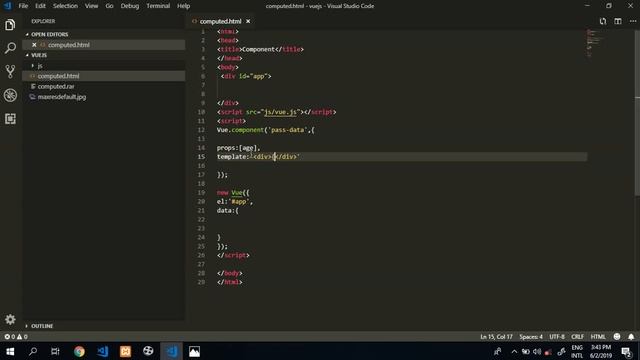Select language mode HTML in status bar
Screen dimensions: 640x360
(598, 337)
